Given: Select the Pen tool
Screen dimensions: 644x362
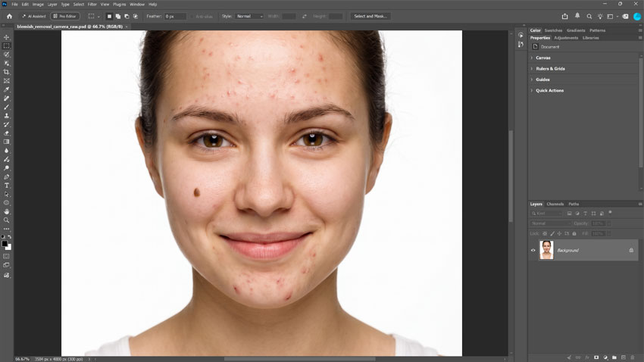Looking at the screenshot, I should pos(7,176).
